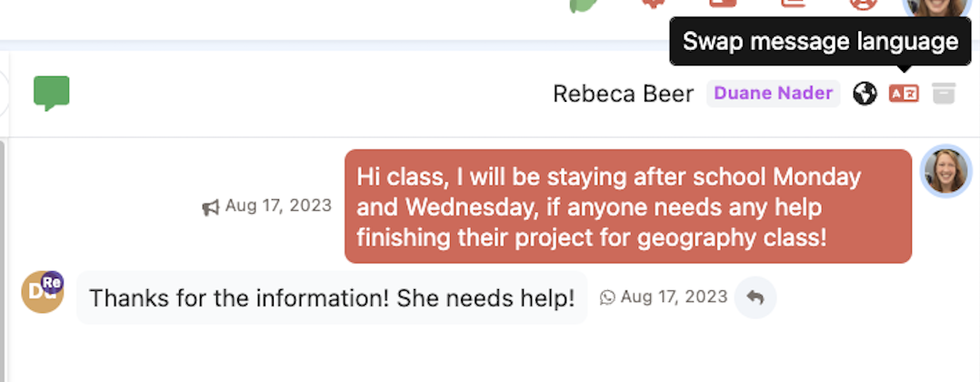Click the Aug 17, 2023 reply timestamp

(674, 297)
